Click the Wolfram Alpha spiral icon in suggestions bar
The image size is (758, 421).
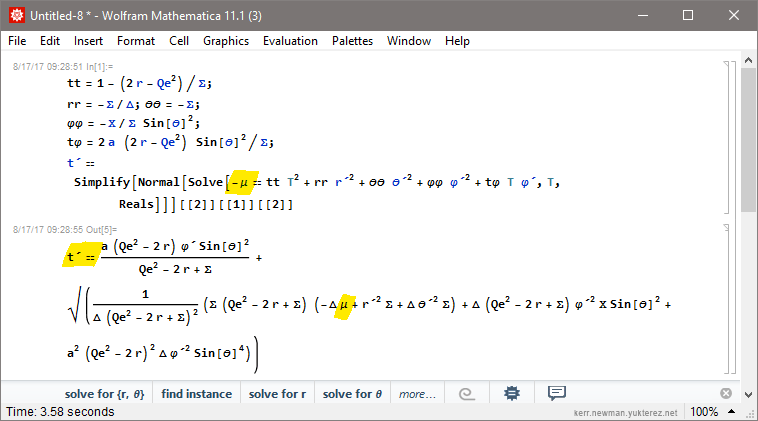pos(466,393)
